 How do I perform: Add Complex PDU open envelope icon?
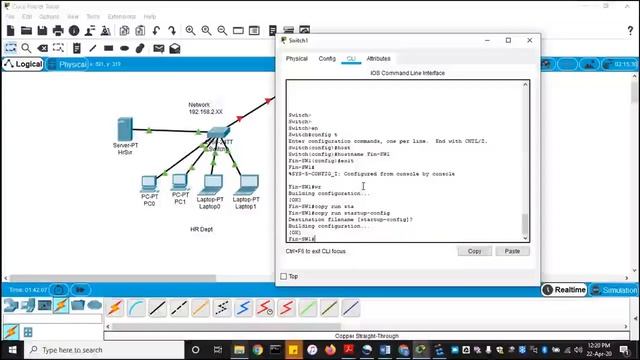[x=175, y=49]
